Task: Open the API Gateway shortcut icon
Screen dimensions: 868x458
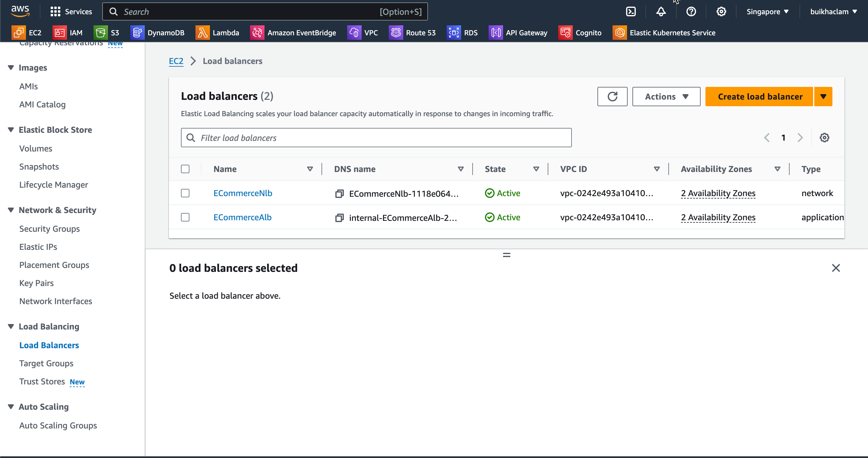Action: tap(496, 33)
